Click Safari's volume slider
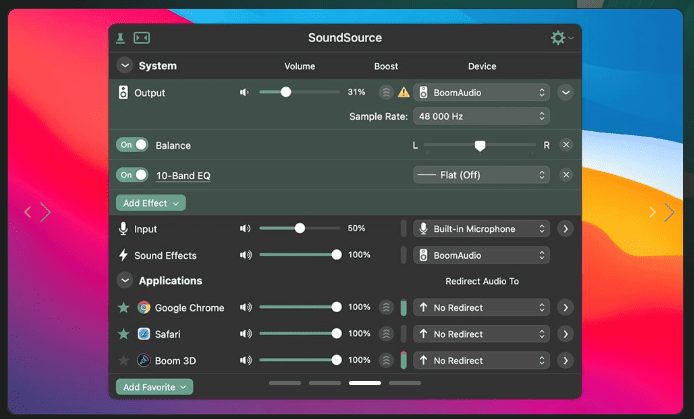Screen dimensions: 694x419 [301, 334]
